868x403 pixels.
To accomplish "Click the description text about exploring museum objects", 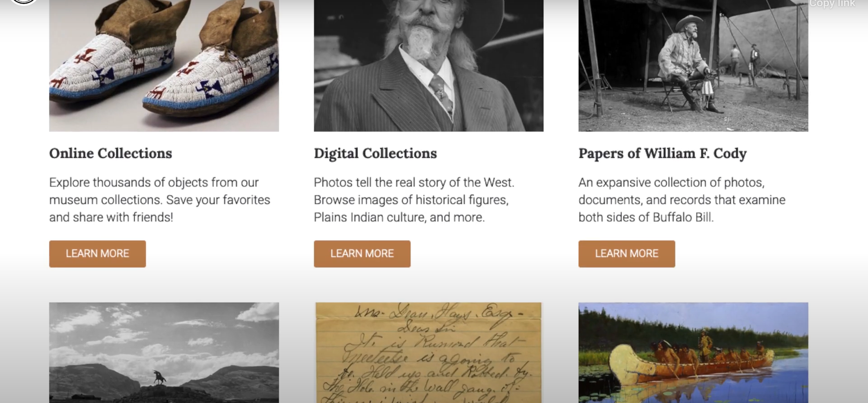I will [x=160, y=200].
